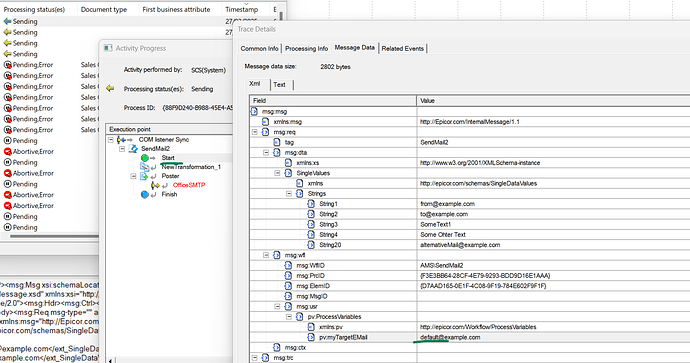Click the String20 element icon
Viewport: 690px width, 363px height.
[311, 245]
